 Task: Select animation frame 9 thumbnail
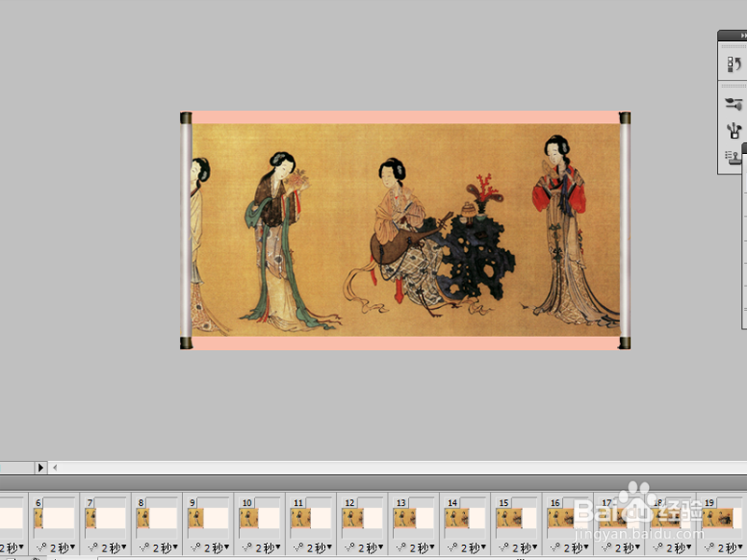[x=208, y=518]
